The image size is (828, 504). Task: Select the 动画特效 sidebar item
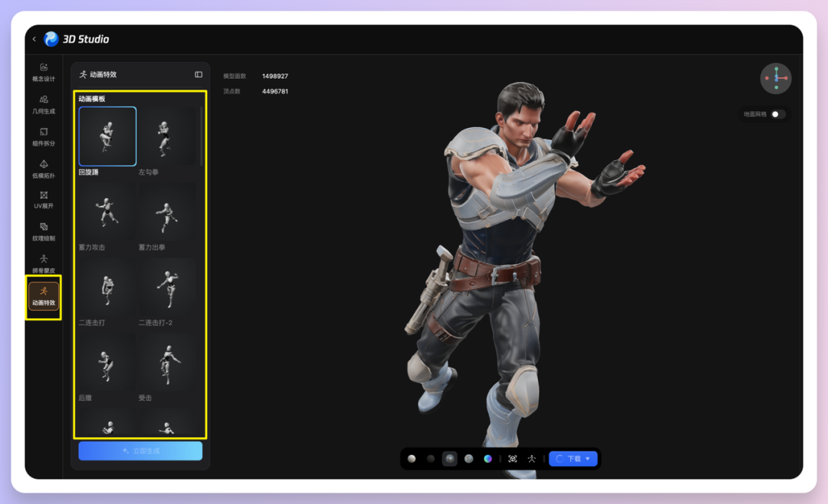pyautogui.click(x=44, y=296)
